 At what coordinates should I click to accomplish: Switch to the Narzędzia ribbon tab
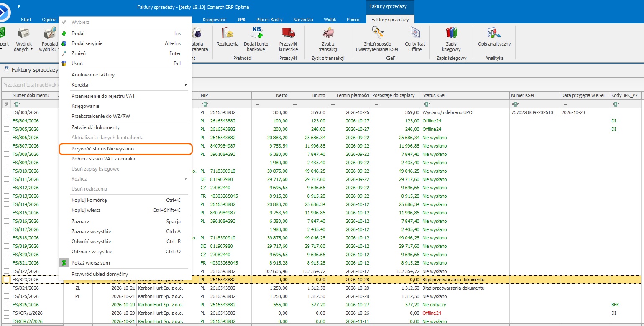(x=303, y=20)
